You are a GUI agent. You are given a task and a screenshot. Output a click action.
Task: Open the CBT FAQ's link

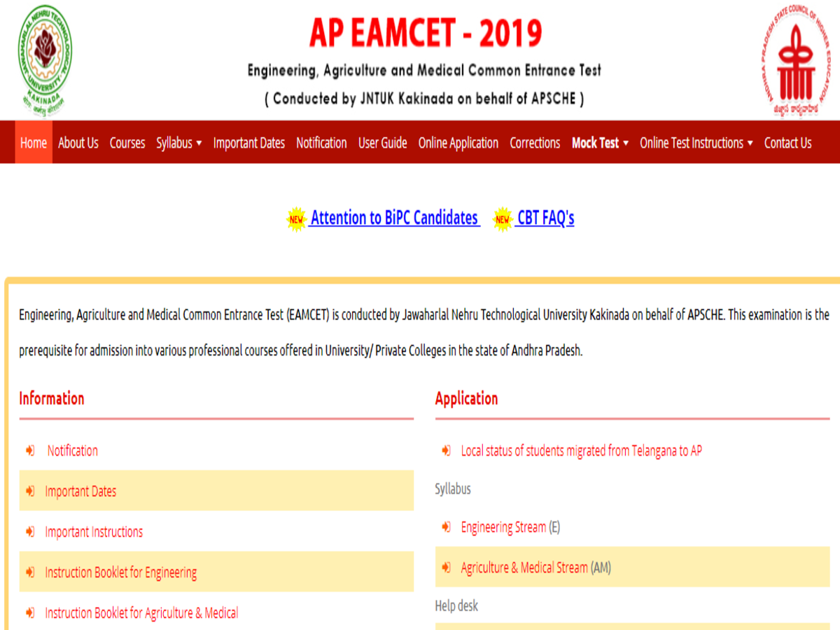click(545, 218)
